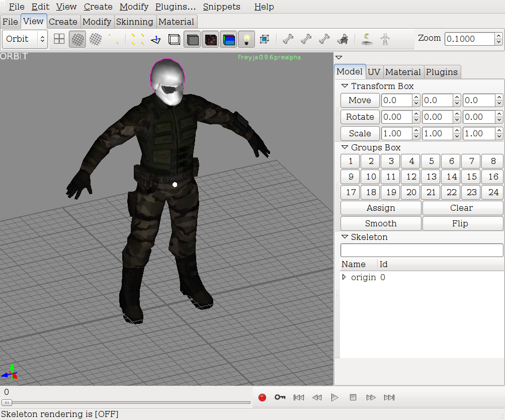Click the skeleton figure icon in the toolbar
Image resolution: width=505 pixels, height=420 pixels.
click(x=385, y=39)
